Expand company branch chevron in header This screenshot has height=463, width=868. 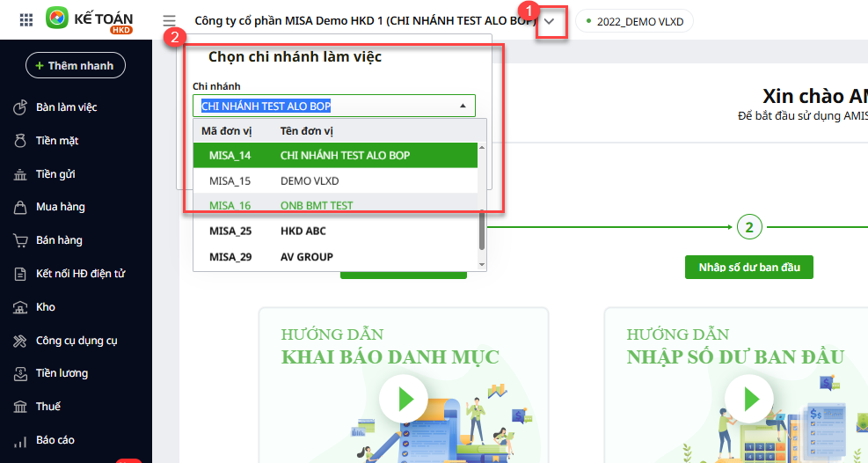tap(551, 21)
